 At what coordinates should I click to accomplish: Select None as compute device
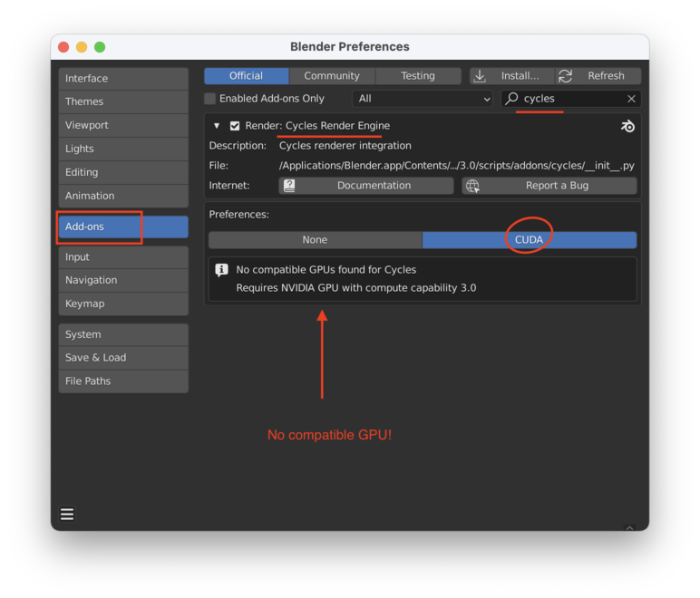[x=315, y=240]
